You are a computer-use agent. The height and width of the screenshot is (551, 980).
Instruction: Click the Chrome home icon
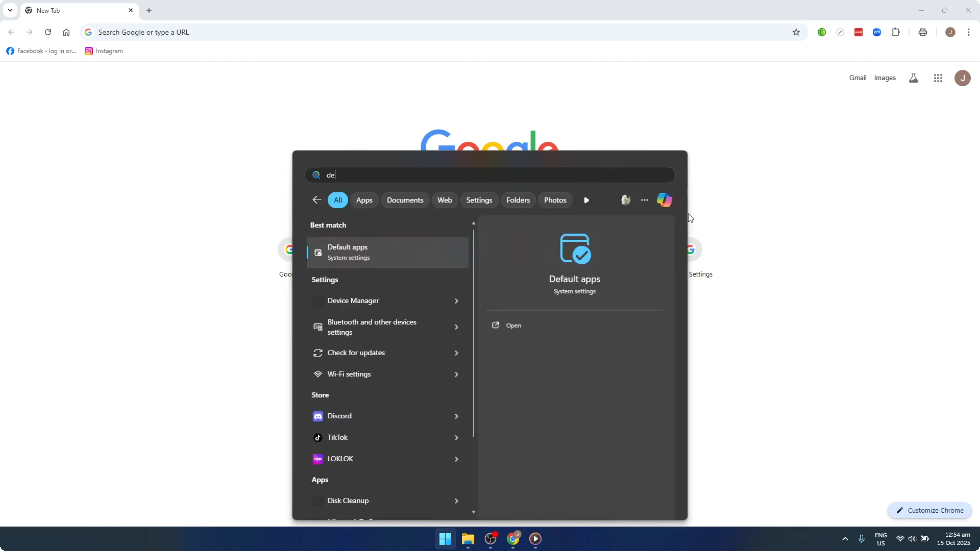66,32
